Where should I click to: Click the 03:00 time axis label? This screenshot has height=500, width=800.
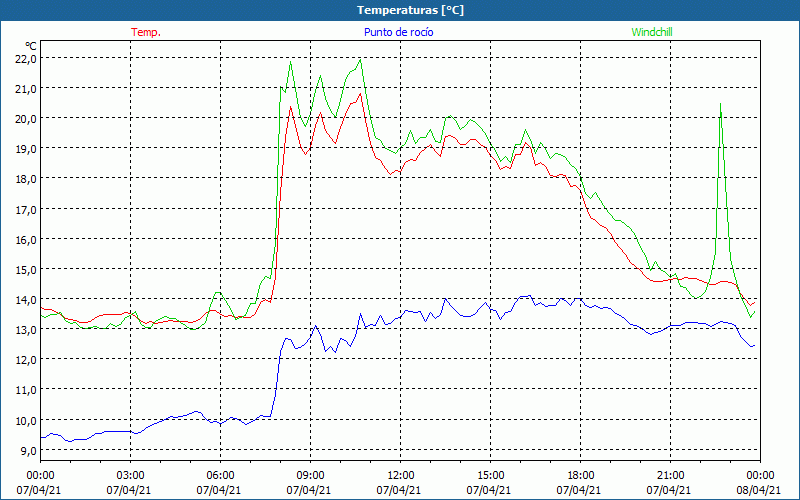[130, 475]
